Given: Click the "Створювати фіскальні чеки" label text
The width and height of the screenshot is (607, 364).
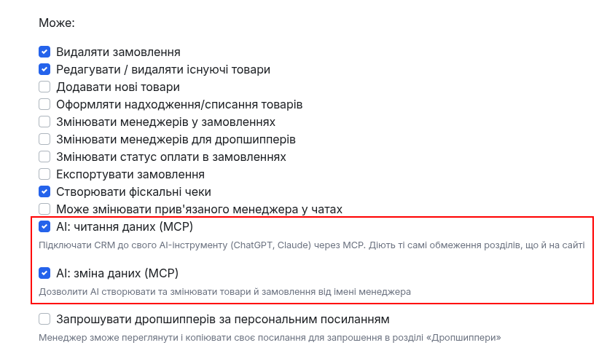Looking at the screenshot, I should click(x=133, y=192).
